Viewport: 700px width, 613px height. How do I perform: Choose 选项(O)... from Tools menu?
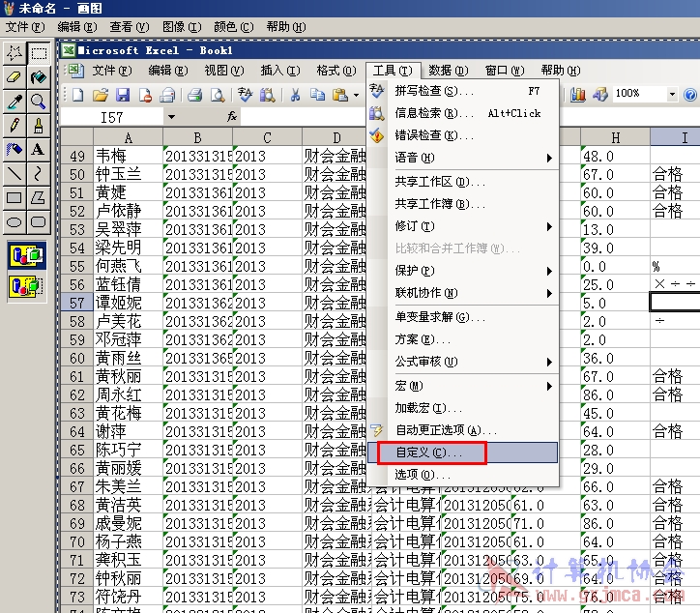(462, 475)
